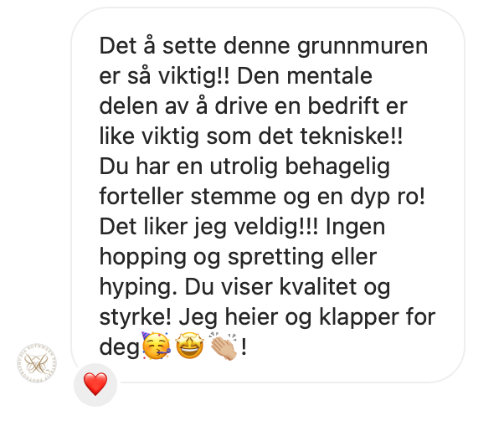Click the word "mentale" in the message
Screen dimensions: 504x426
click(330, 77)
